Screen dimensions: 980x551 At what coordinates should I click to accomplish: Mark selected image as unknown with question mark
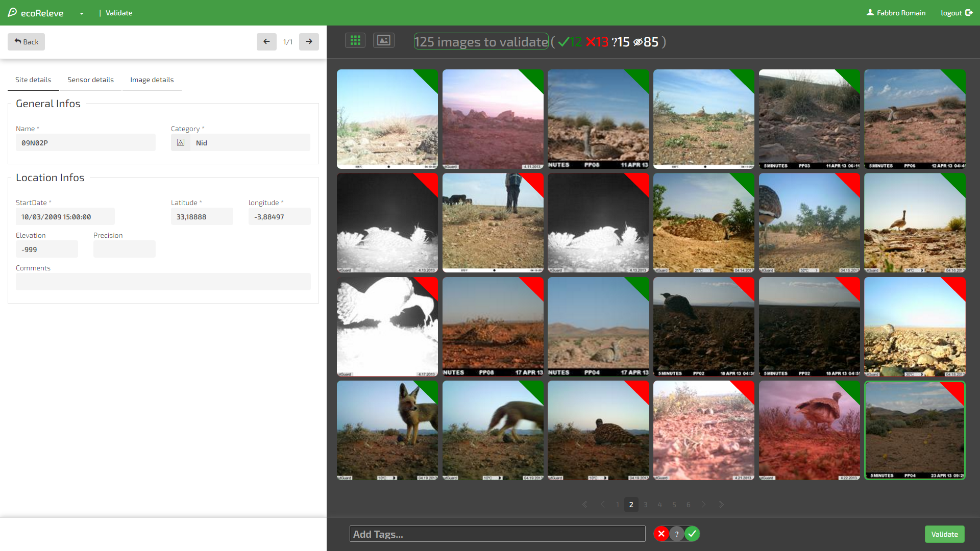677,534
